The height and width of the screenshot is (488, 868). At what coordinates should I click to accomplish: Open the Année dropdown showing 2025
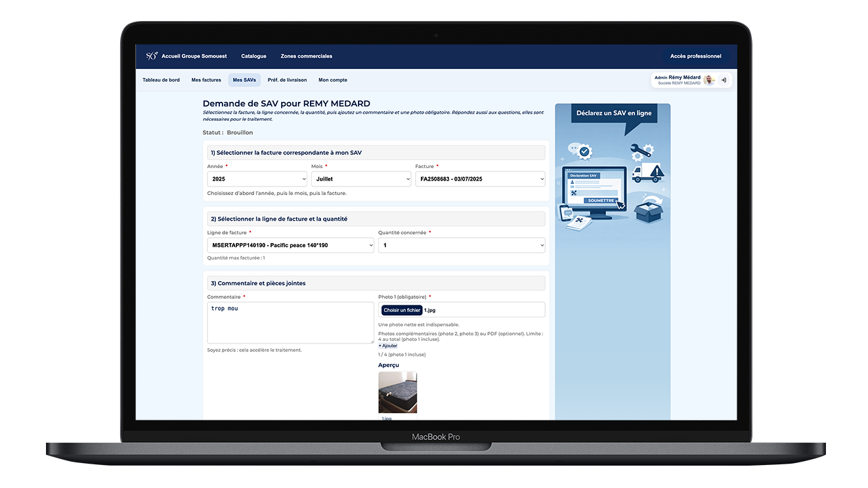pos(257,179)
